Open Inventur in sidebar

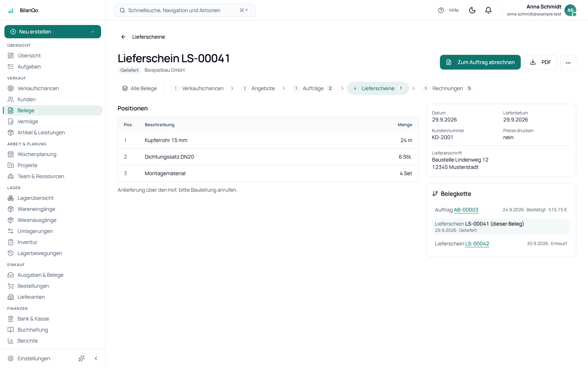[x=53, y=242]
